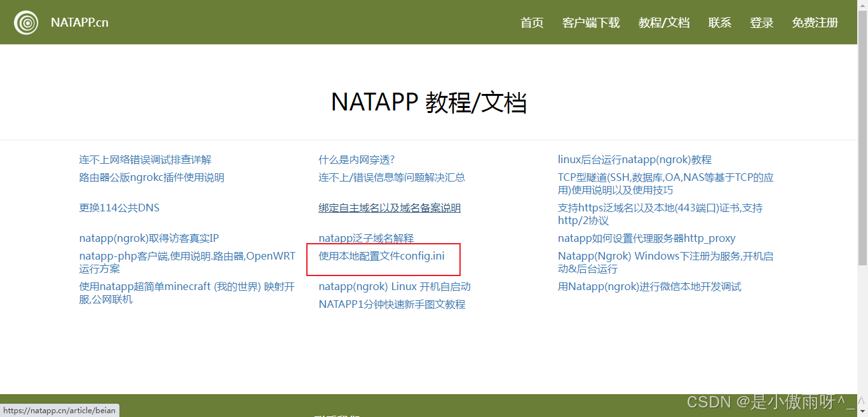Viewport: 868px width, 417px height.
Task: Click the NATAPP spiral logo icon
Action: tap(26, 23)
